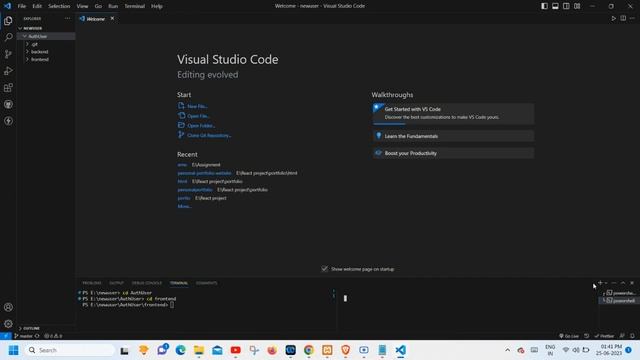Click the Split Editor icon
640x360 pixels.
pos(623,18)
